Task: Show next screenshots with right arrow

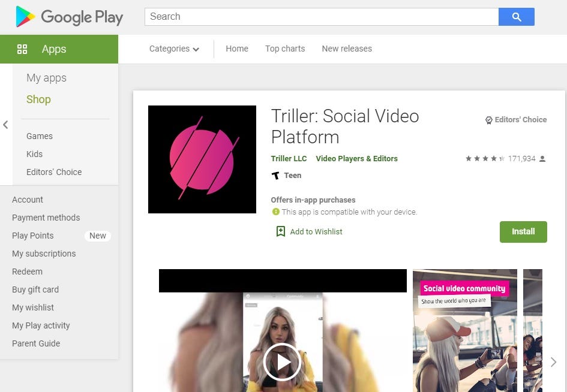Action: [x=553, y=362]
